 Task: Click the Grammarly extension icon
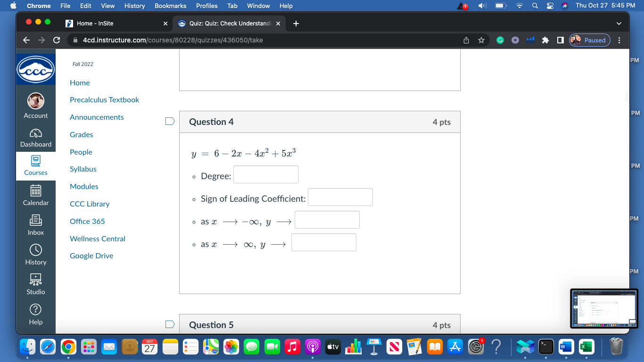(501, 40)
